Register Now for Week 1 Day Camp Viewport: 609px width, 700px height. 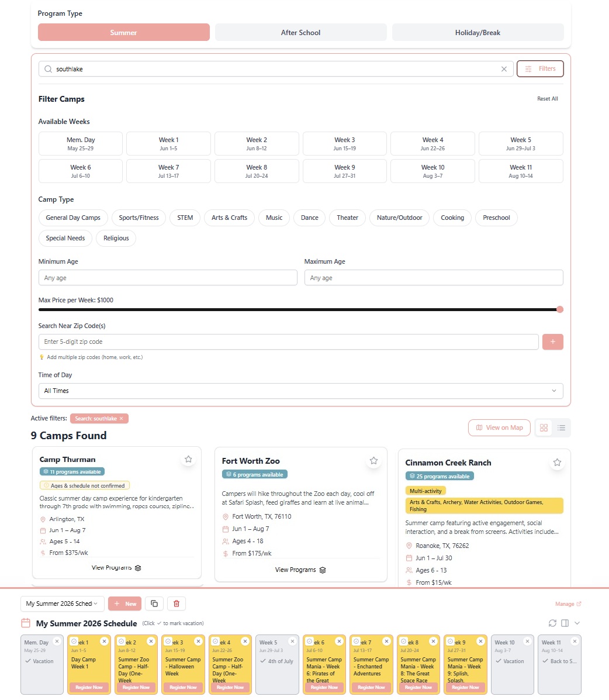(89, 687)
